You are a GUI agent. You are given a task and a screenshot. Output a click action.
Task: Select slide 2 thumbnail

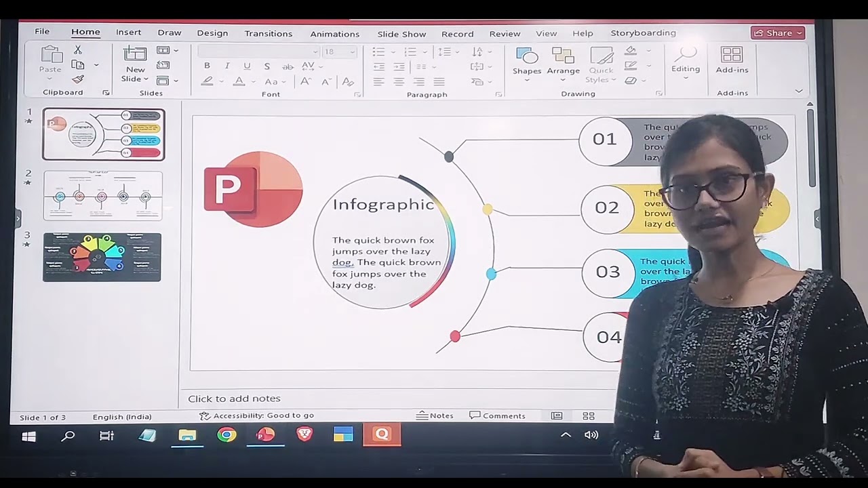[x=103, y=196]
